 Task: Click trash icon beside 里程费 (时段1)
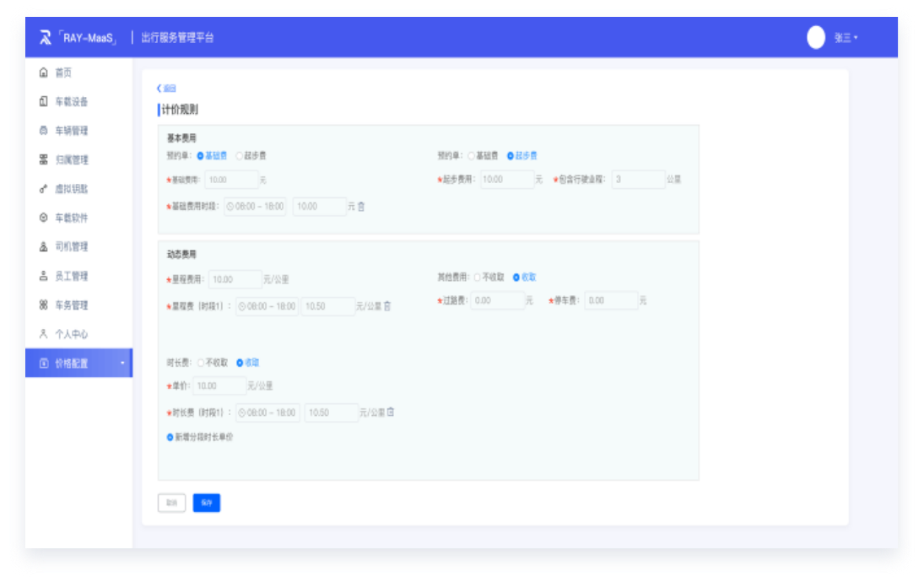387,306
